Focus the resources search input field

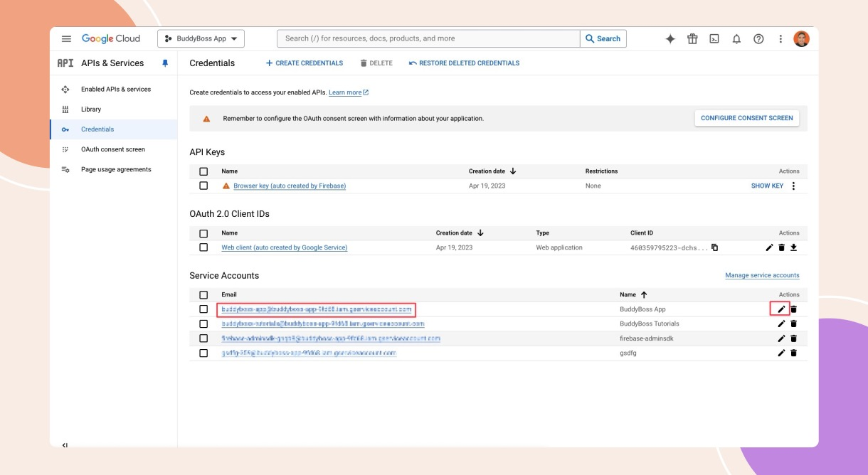428,39
